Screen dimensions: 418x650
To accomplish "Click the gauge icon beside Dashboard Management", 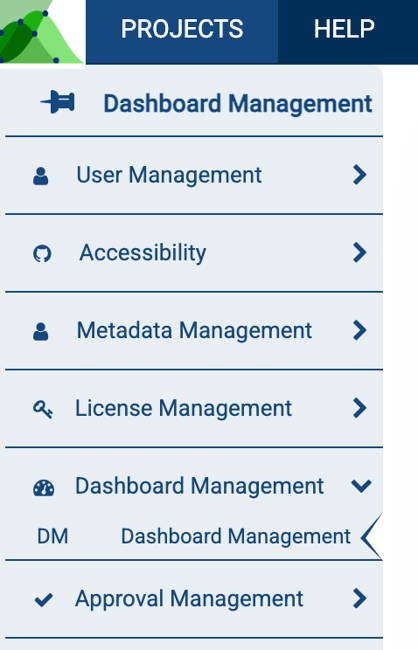I will coord(44,488).
